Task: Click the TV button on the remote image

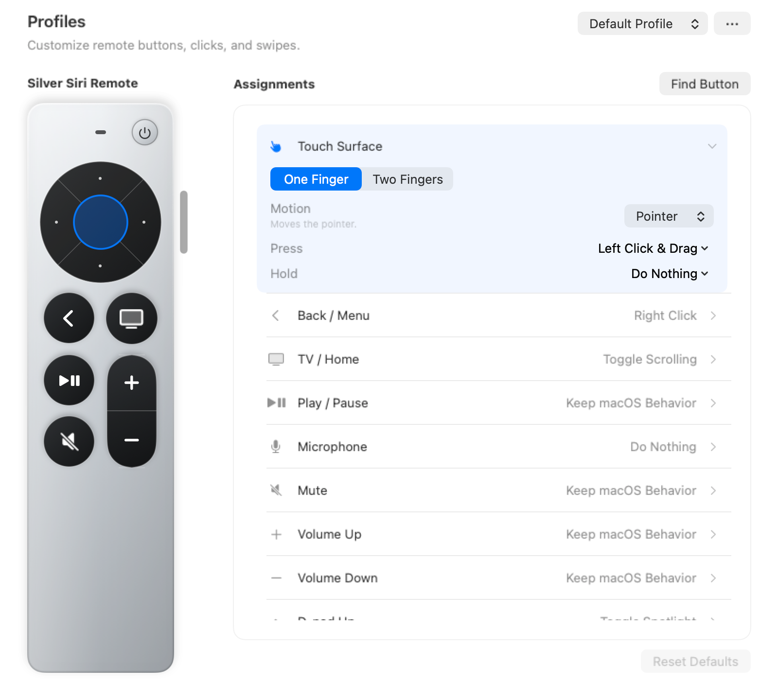Action: 132,318
